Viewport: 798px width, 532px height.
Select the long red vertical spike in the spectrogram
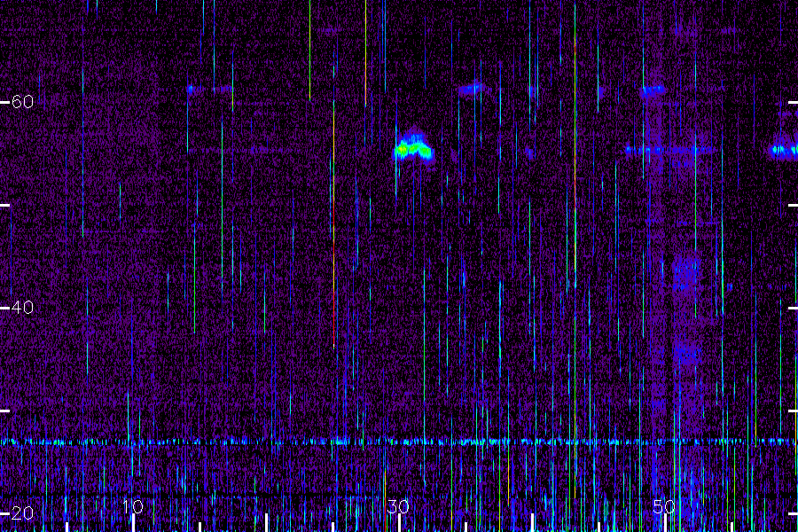334,224
